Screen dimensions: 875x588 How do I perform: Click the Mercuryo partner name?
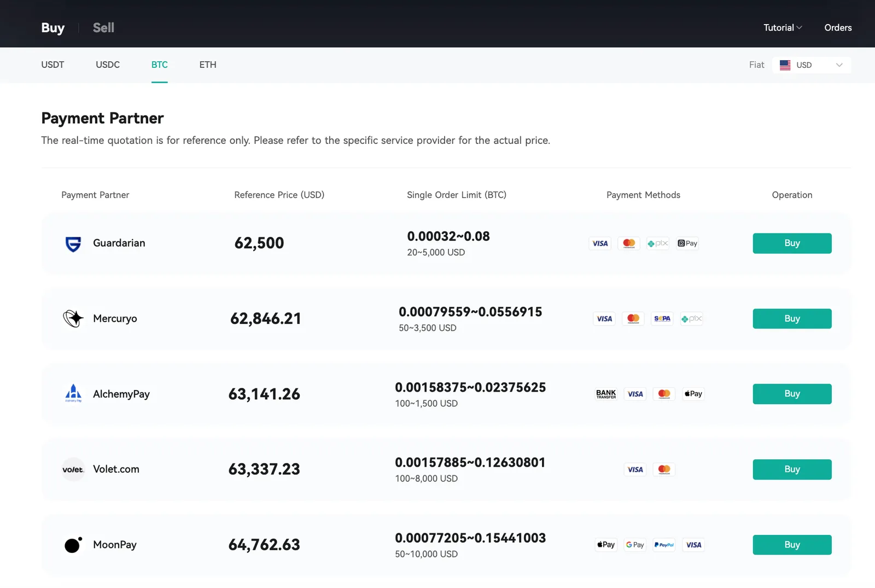point(115,318)
